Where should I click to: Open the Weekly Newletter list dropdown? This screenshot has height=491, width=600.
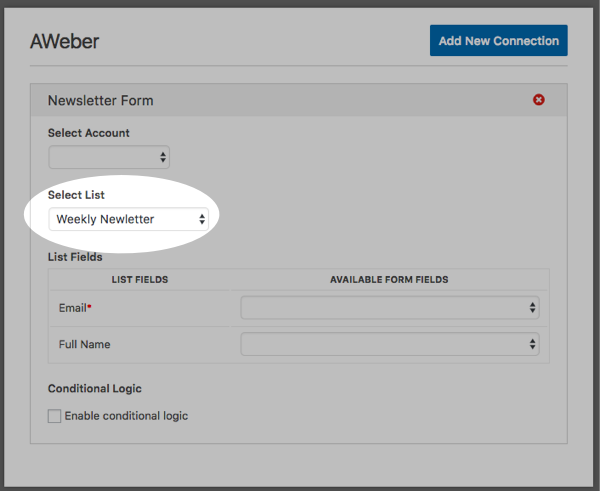pyautogui.click(x=128, y=219)
